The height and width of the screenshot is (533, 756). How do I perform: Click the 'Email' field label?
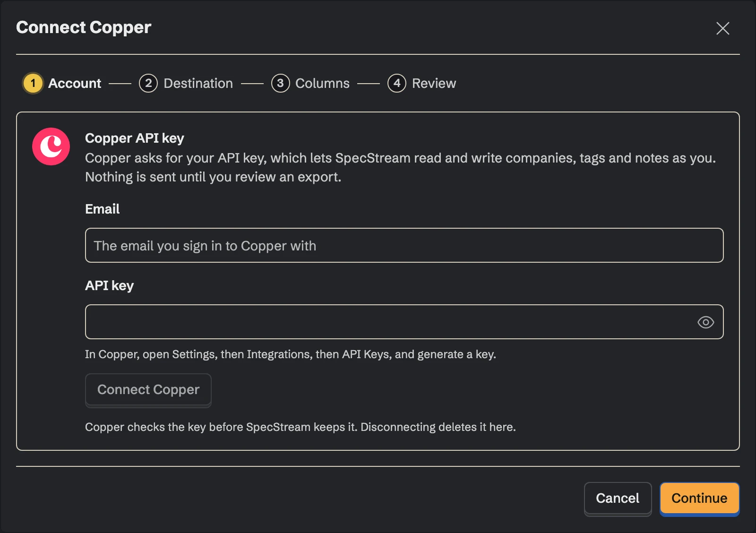point(102,209)
